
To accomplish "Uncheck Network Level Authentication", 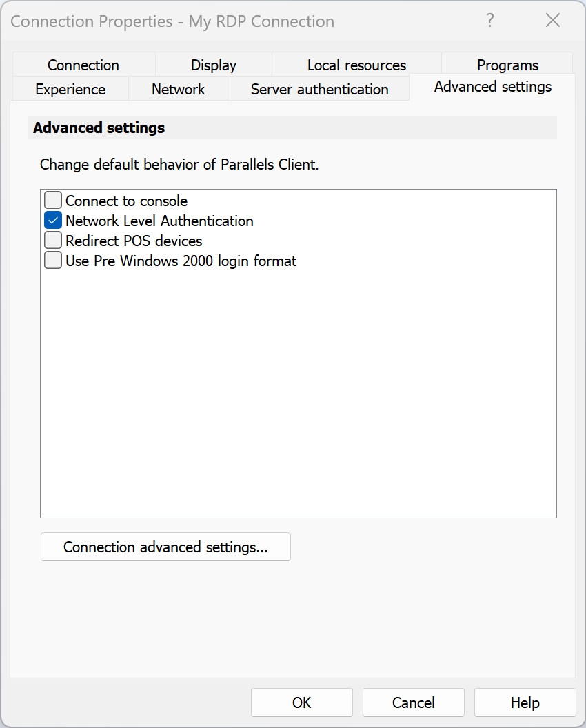I will click(x=53, y=221).
